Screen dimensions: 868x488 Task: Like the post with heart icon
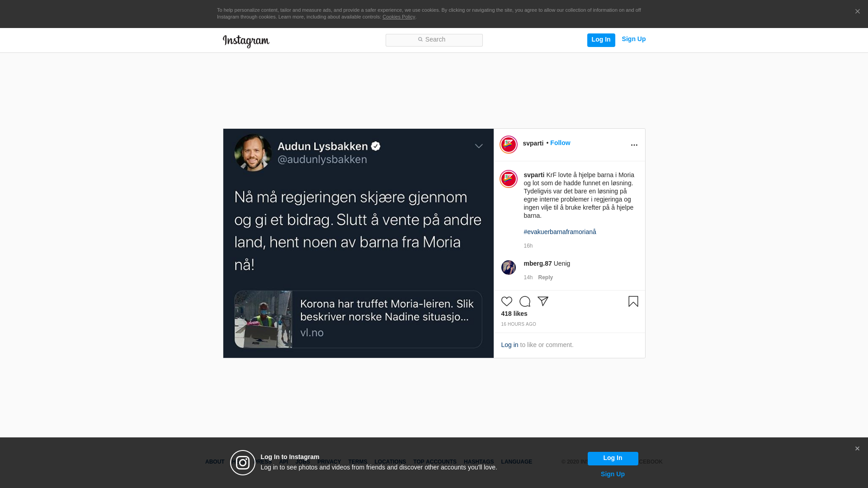coord(507,301)
